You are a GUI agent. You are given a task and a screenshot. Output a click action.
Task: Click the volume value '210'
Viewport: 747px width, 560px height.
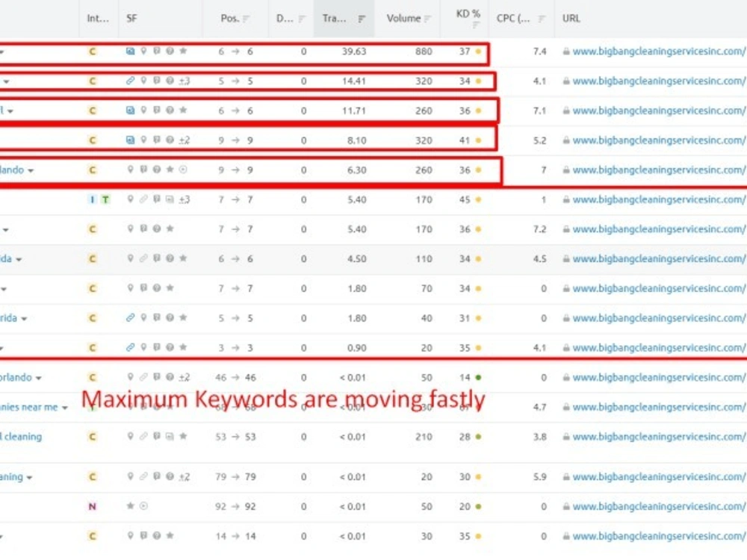[x=424, y=437]
